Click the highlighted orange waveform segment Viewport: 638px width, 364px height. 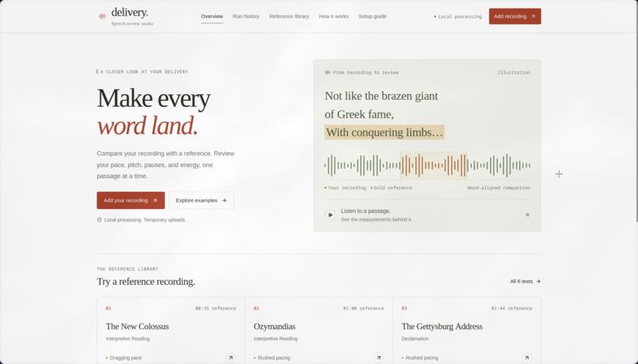[433, 165]
